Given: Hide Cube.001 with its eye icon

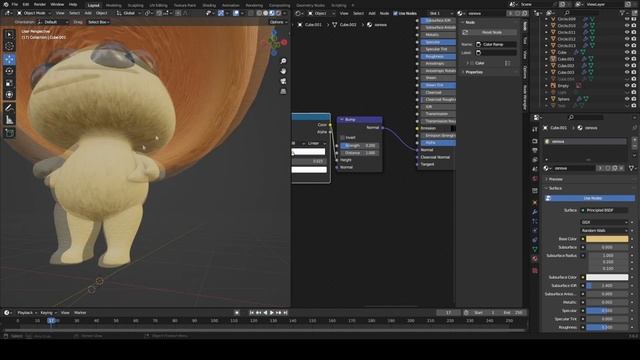Looking at the screenshot, I should tap(627, 59).
